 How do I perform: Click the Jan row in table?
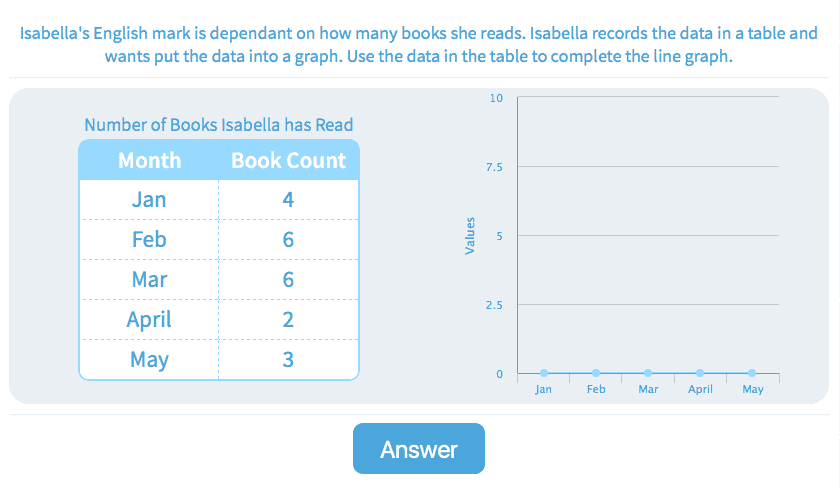(149, 200)
